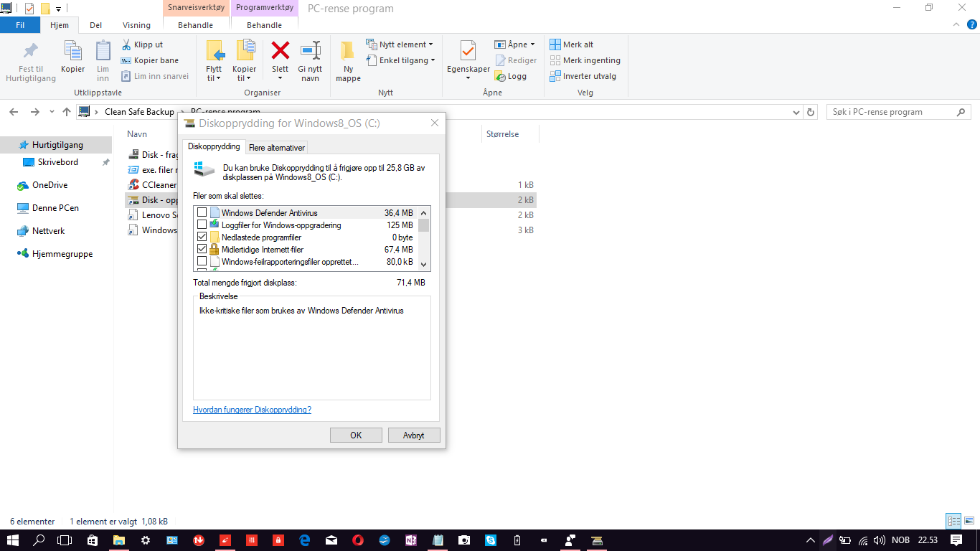Switch to large thumbnails view icon in the status bar

[969, 522]
